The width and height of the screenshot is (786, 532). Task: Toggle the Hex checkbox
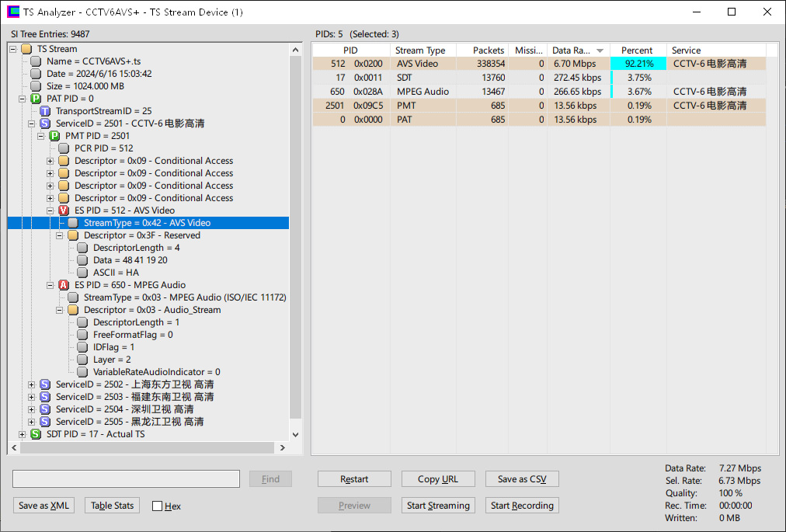coord(158,506)
